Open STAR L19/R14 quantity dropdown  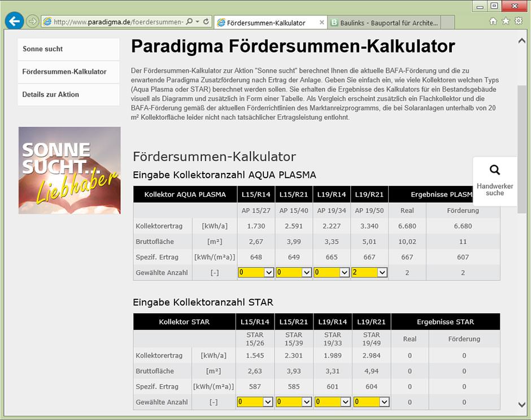pyautogui.click(x=333, y=402)
